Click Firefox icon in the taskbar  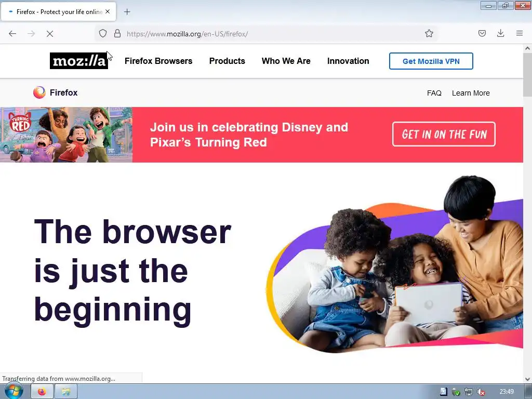point(42,392)
